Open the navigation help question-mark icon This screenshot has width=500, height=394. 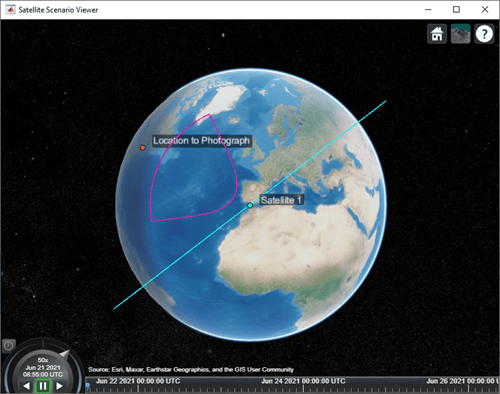[484, 34]
